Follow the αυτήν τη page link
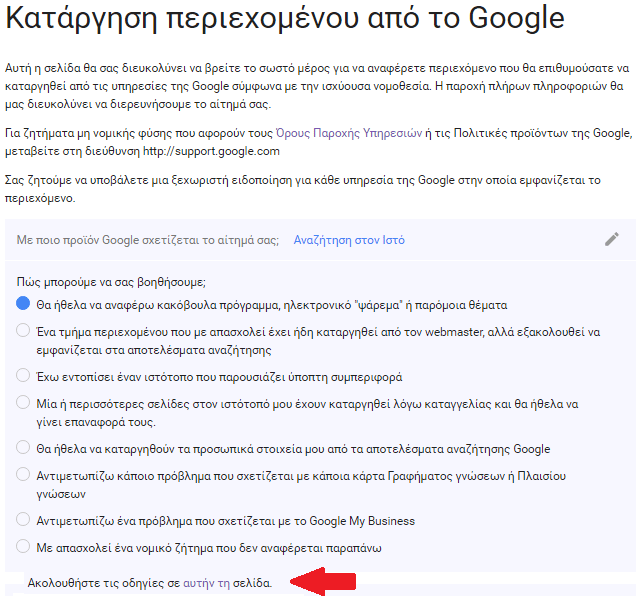636x596 pixels. (x=206, y=583)
